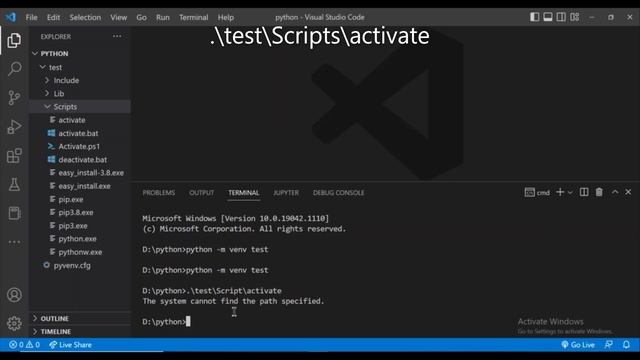Open the Help menu

(226, 17)
